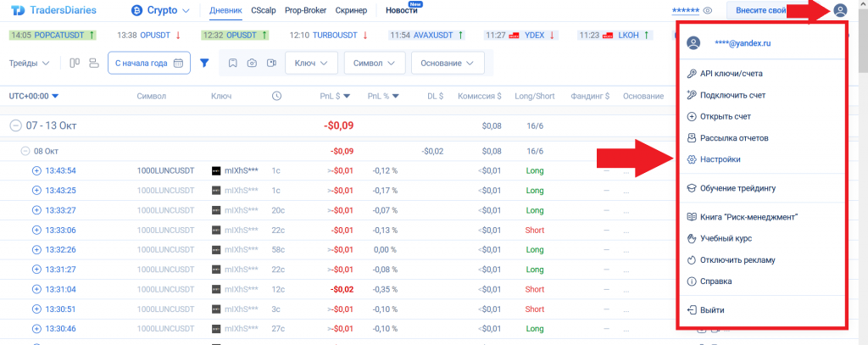Image resolution: width=868 pixels, height=345 pixels.
Task: Open the Crypto market dropdown
Action: click(160, 11)
